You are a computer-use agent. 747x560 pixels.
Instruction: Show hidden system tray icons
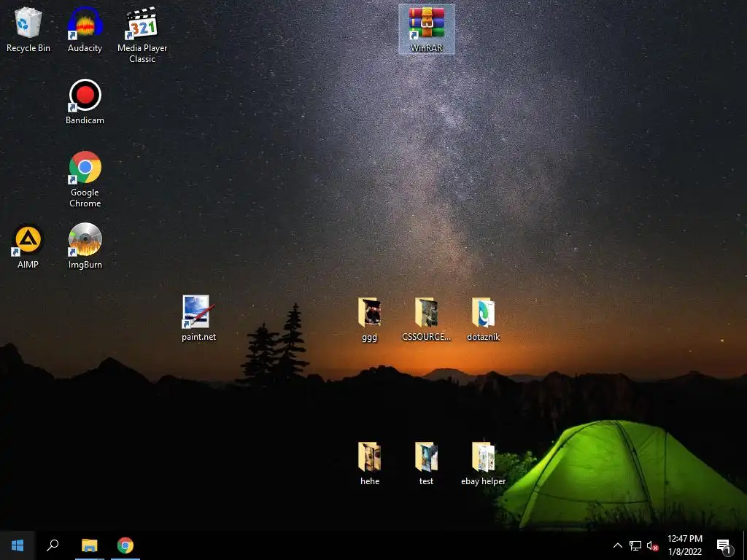617,545
